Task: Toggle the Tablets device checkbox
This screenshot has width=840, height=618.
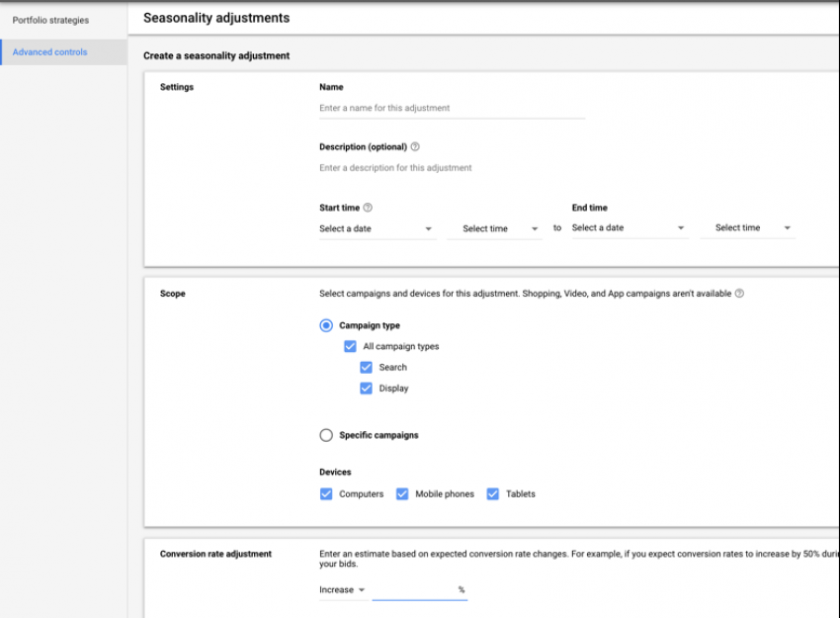Action: pyautogui.click(x=492, y=493)
